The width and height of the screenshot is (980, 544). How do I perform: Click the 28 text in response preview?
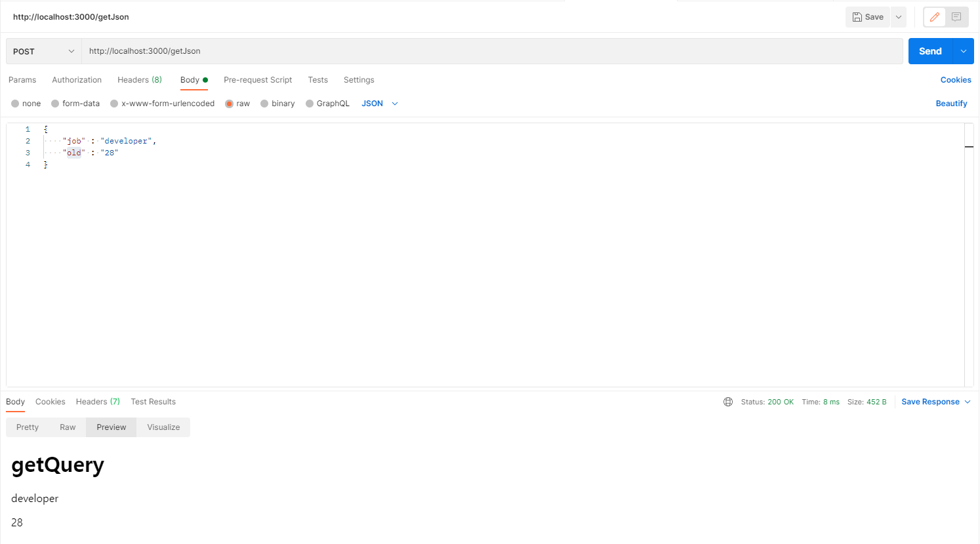17,522
